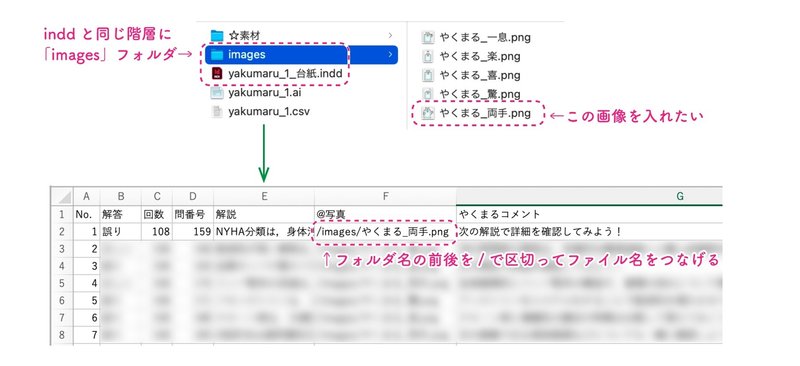The image size is (800, 366).
Task: Click the やくまる_喜.png file icon
Action: point(428,75)
